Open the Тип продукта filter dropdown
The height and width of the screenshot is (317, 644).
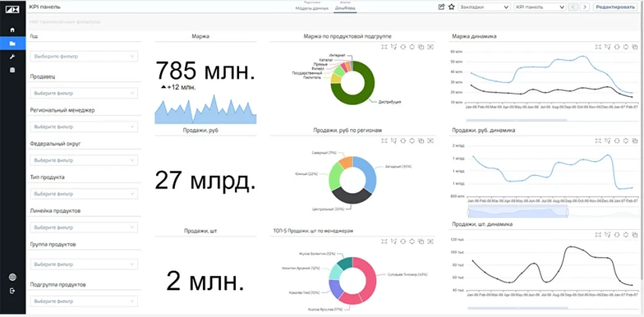pos(84,194)
